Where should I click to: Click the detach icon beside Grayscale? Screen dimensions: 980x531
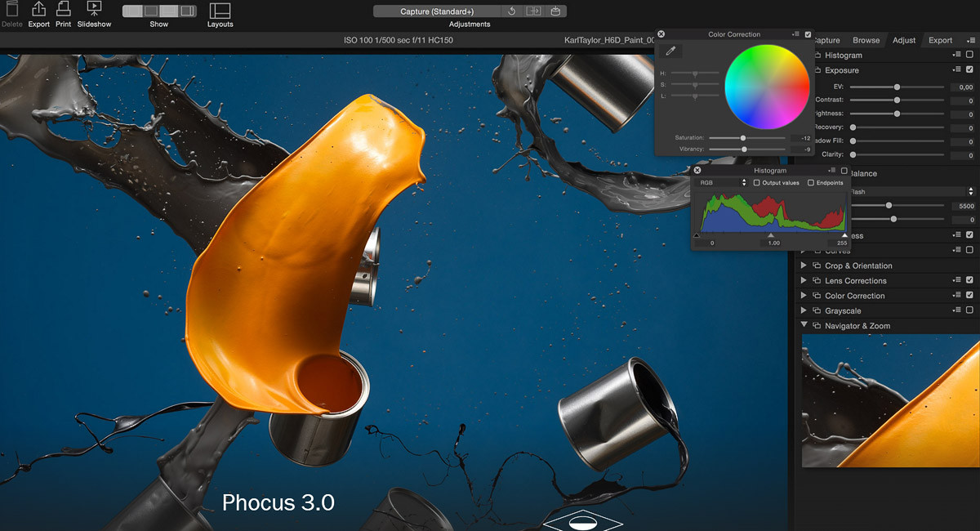pyautogui.click(x=816, y=310)
